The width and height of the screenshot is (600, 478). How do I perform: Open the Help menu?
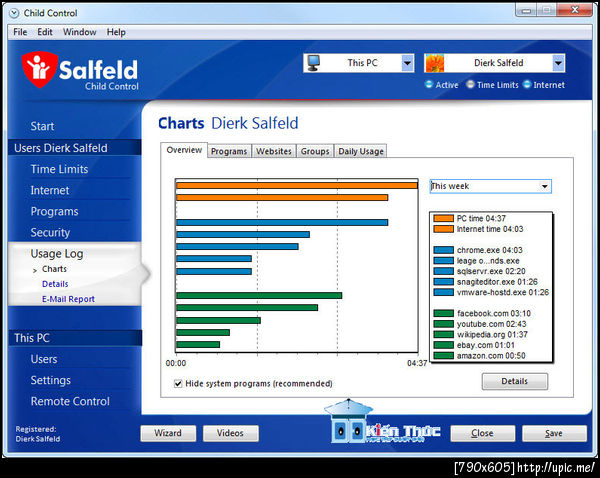116,32
